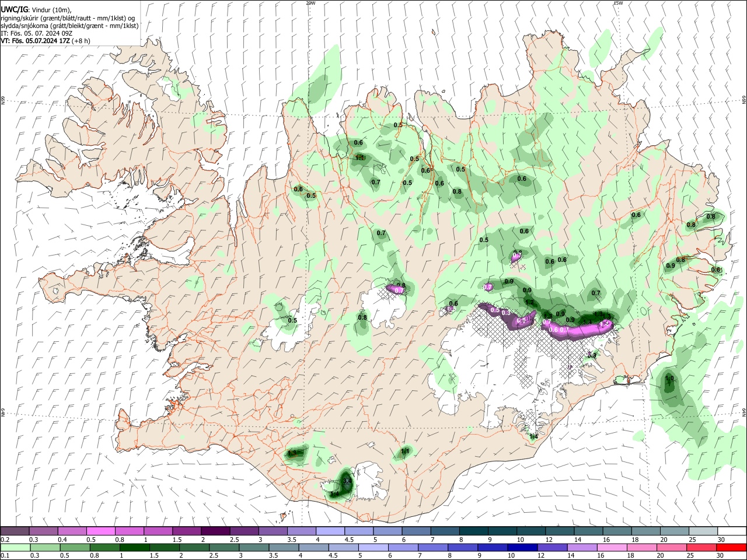747x560 pixels.
Task: Pick the deep navy blue swatch between 10 and 12
Action: click(x=522, y=547)
